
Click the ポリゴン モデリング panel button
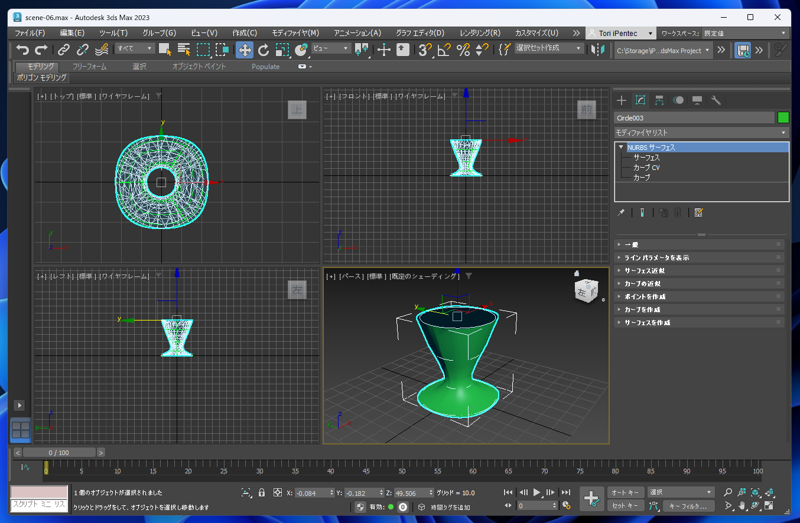coord(41,78)
